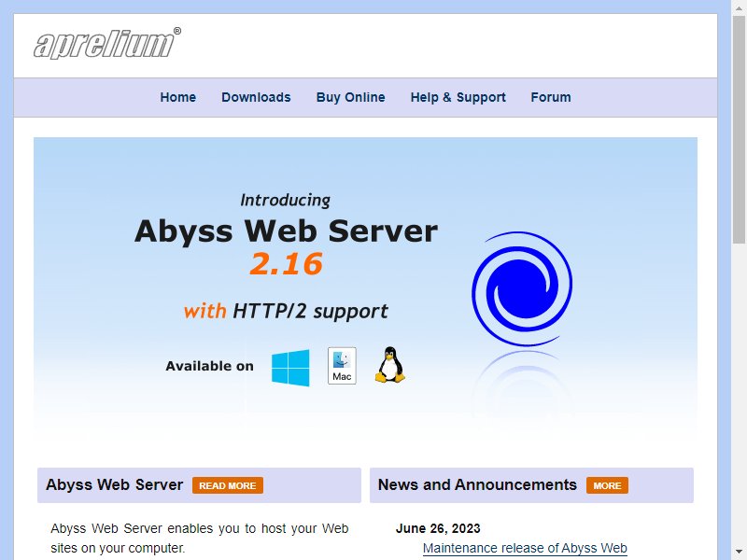Click the 'Introducing' banner text

tap(285, 200)
